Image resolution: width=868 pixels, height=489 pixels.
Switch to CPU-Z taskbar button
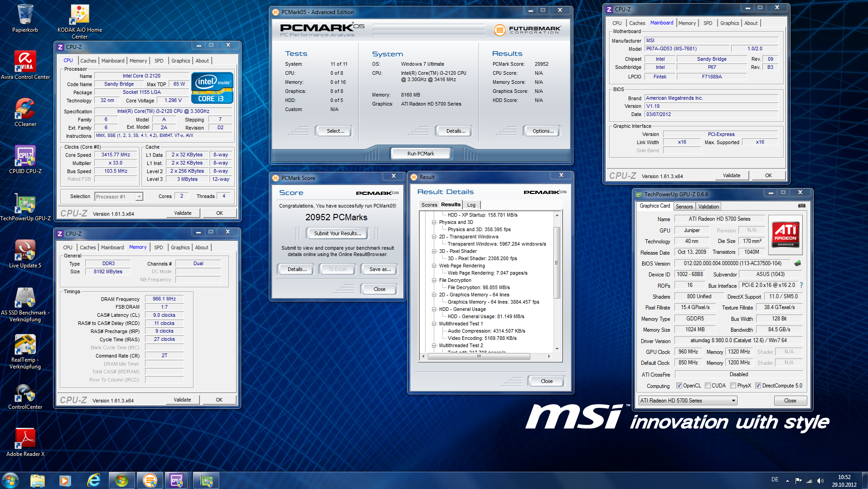[x=177, y=480]
